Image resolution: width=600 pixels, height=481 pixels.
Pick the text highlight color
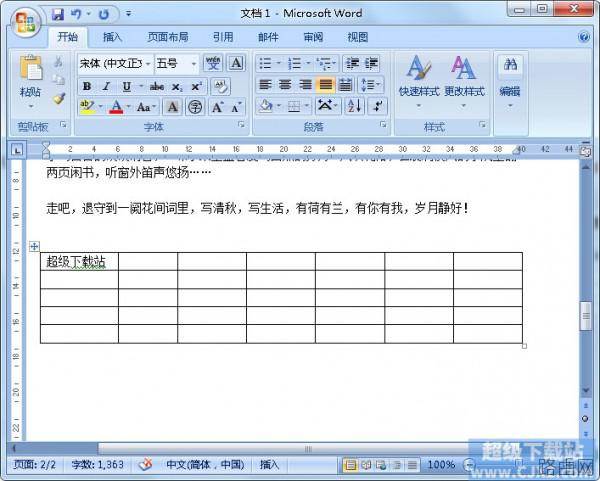(87, 107)
